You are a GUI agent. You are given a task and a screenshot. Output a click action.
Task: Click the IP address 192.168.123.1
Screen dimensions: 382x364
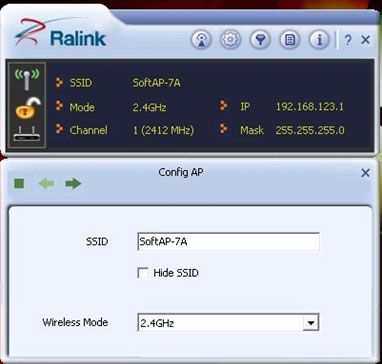coord(310,107)
